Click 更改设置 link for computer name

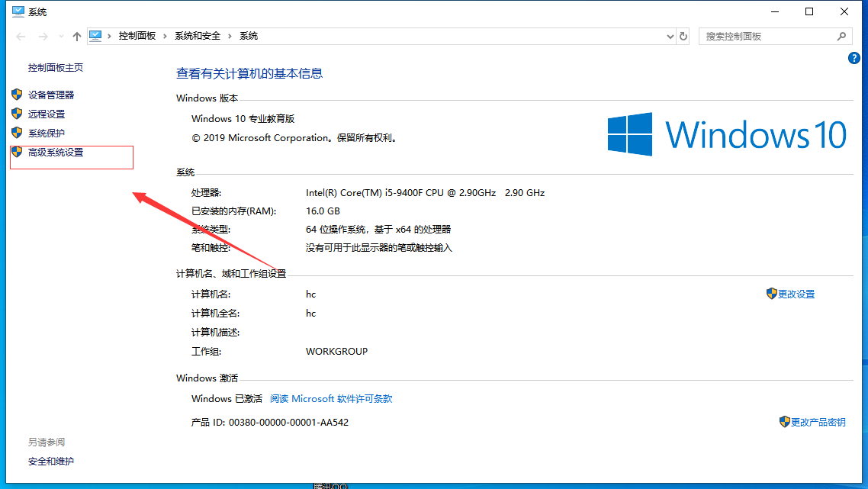[796, 294]
